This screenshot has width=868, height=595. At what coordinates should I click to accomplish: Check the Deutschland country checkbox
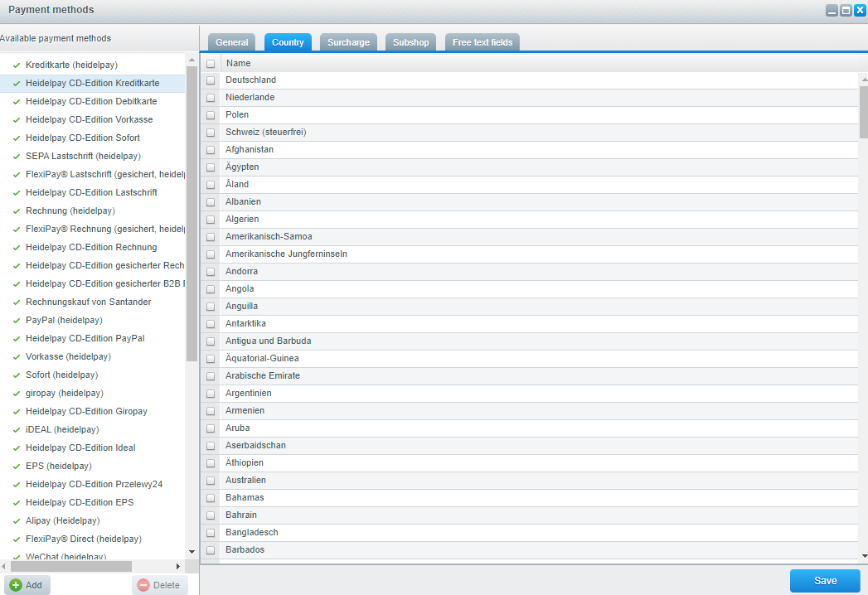point(211,80)
